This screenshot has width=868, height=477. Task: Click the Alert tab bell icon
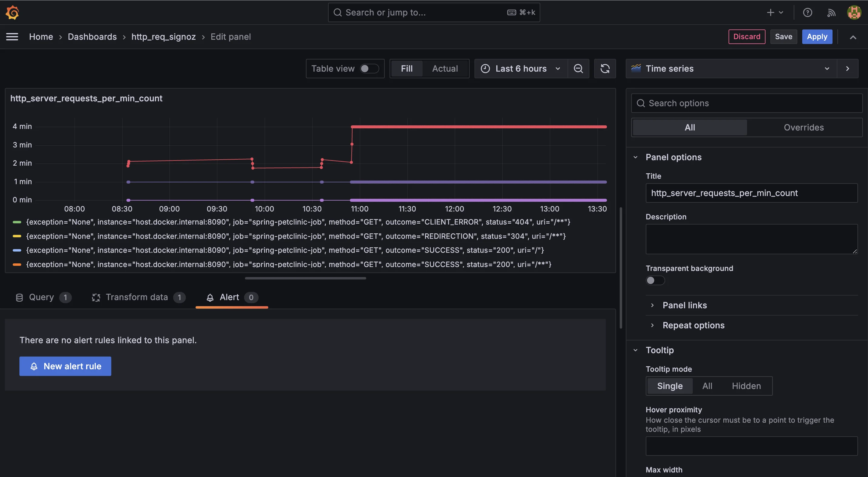tap(210, 298)
